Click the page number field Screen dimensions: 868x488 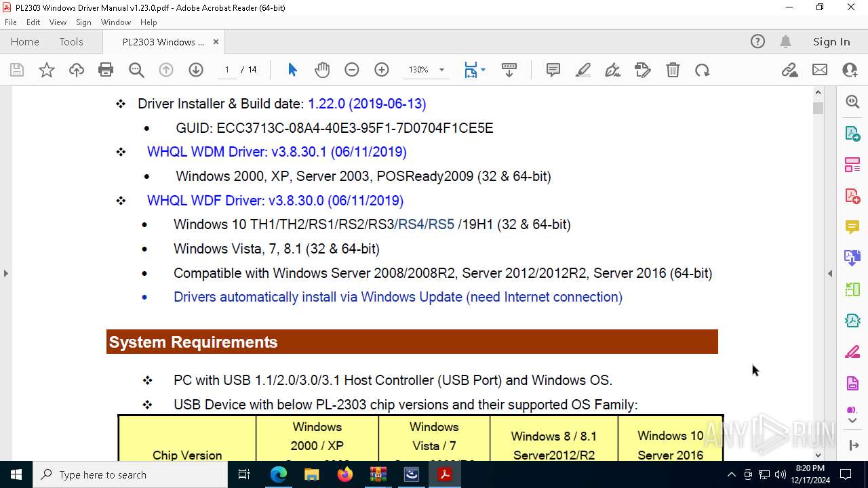(x=226, y=70)
